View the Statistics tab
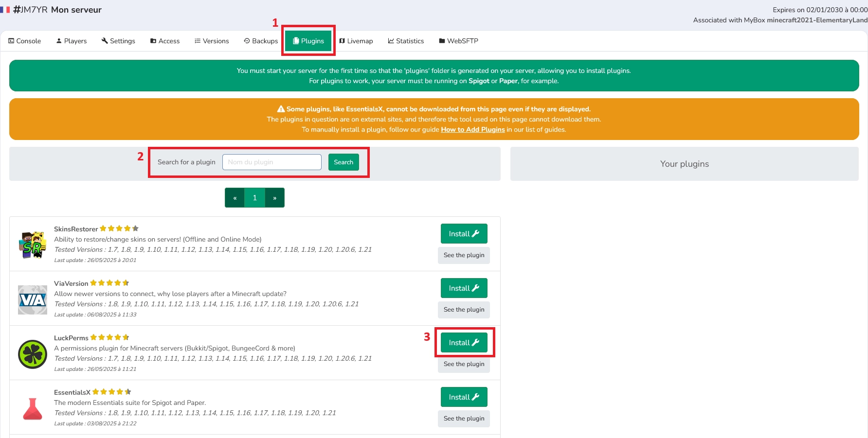 (406, 41)
